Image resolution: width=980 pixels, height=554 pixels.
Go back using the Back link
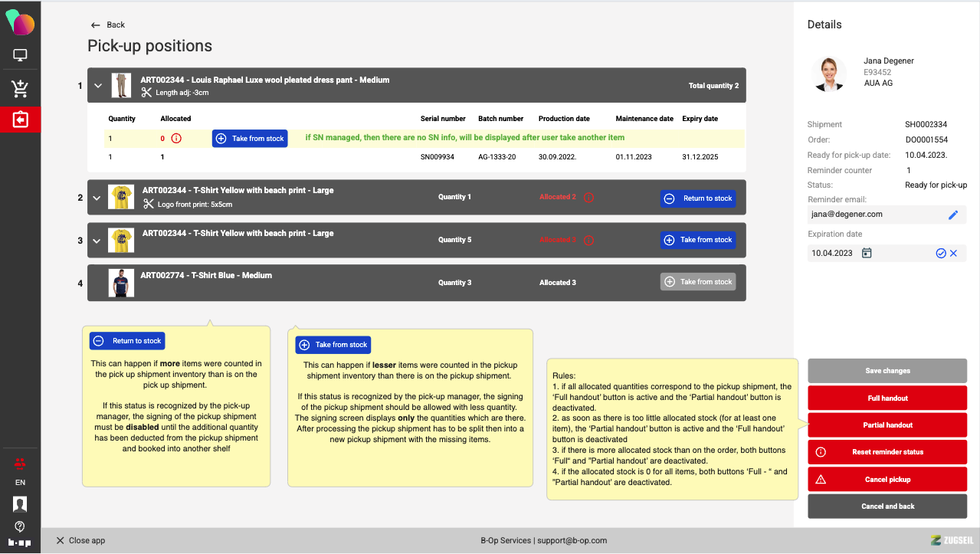108,25
